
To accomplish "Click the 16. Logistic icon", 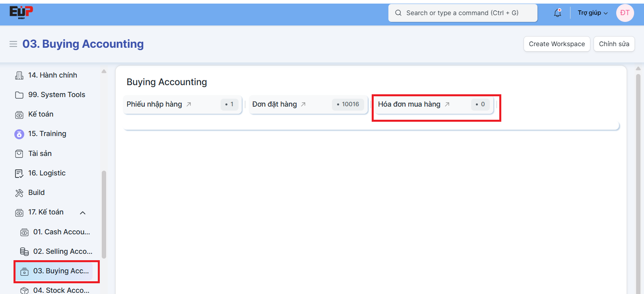I will point(19,173).
